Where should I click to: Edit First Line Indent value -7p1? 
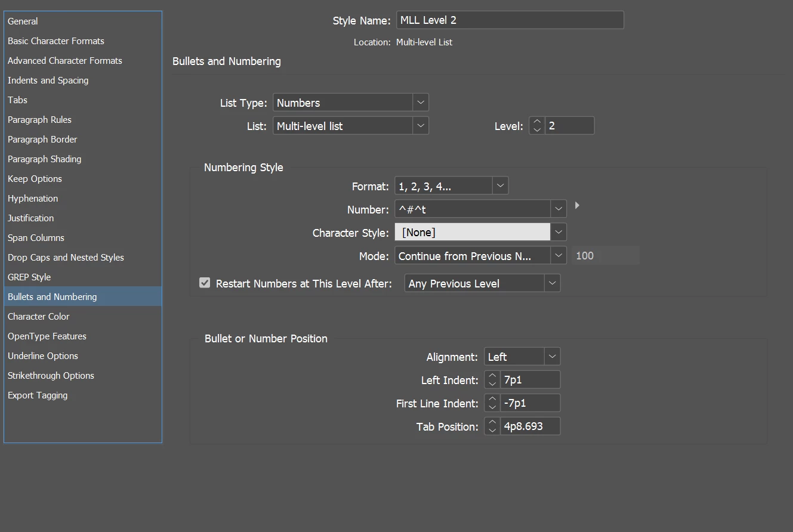click(530, 403)
